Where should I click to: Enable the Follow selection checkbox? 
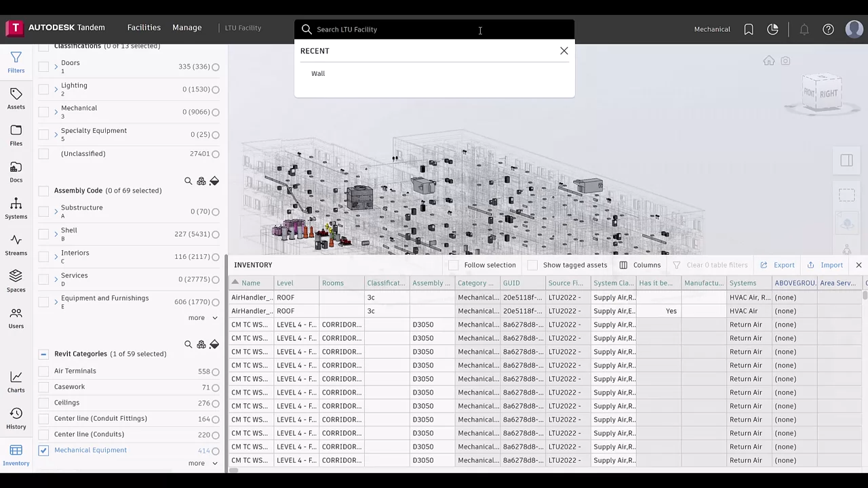(x=454, y=265)
